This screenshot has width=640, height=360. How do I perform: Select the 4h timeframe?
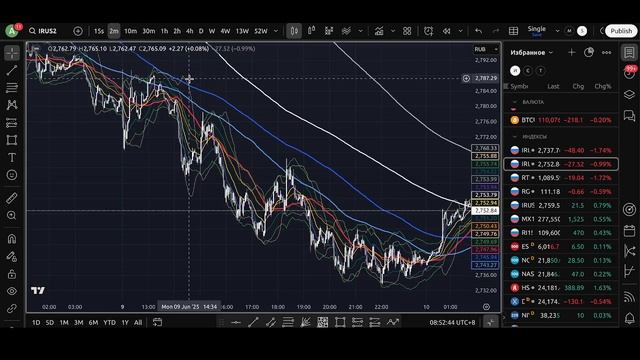[189, 31]
